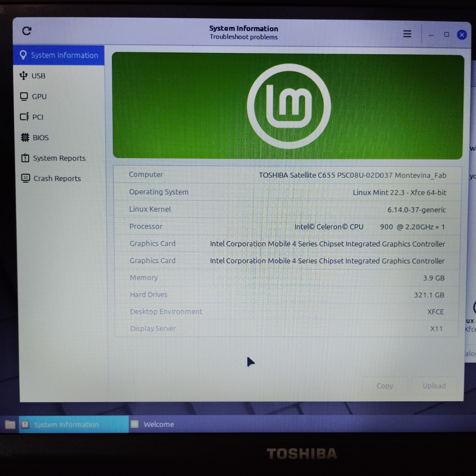The height and width of the screenshot is (476, 476).
Task: Open the GPU section in the sidebar
Action: 59,96
